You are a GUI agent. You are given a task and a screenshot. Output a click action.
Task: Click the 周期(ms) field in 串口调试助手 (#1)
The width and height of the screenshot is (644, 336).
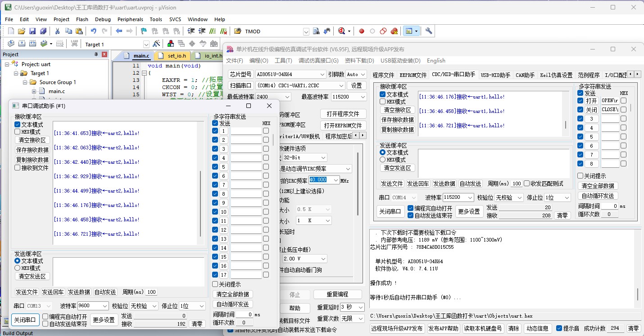tap(151, 292)
